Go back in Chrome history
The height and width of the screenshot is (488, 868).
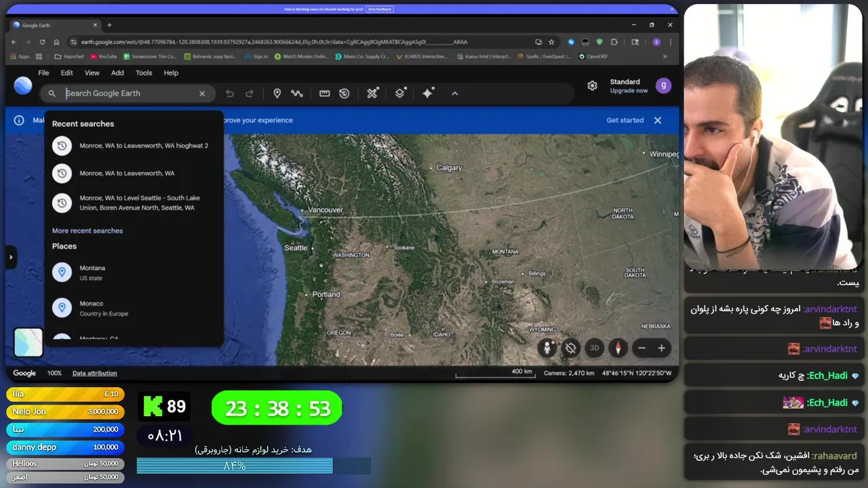14,42
